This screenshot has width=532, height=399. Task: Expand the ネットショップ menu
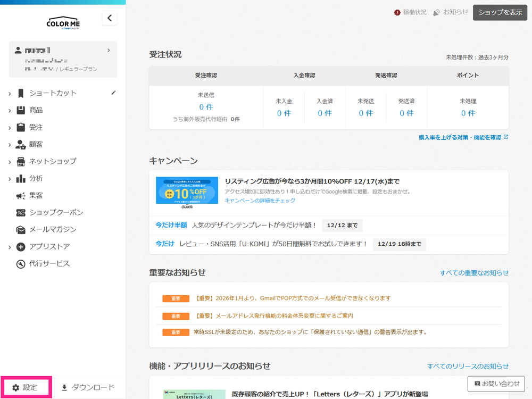52,161
